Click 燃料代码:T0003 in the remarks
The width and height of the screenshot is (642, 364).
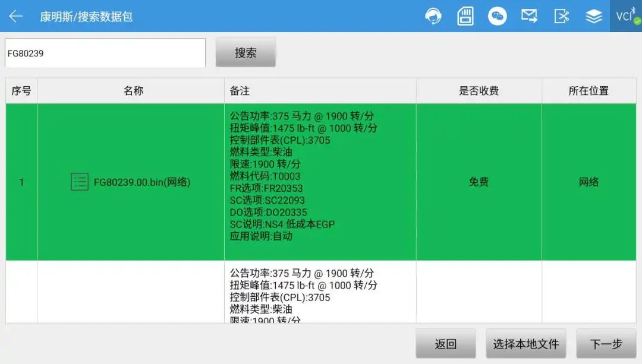(x=265, y=176)
